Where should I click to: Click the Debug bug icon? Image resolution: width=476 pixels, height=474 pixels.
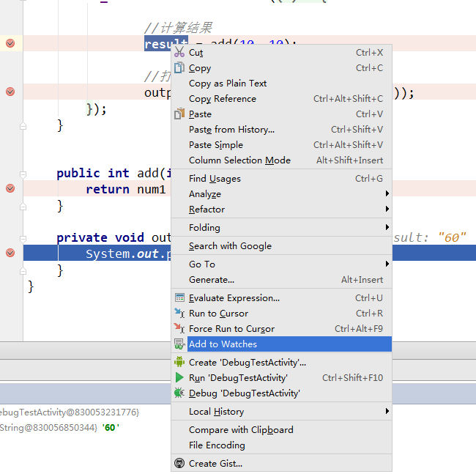pyautogui.click(x=179, y=393)
